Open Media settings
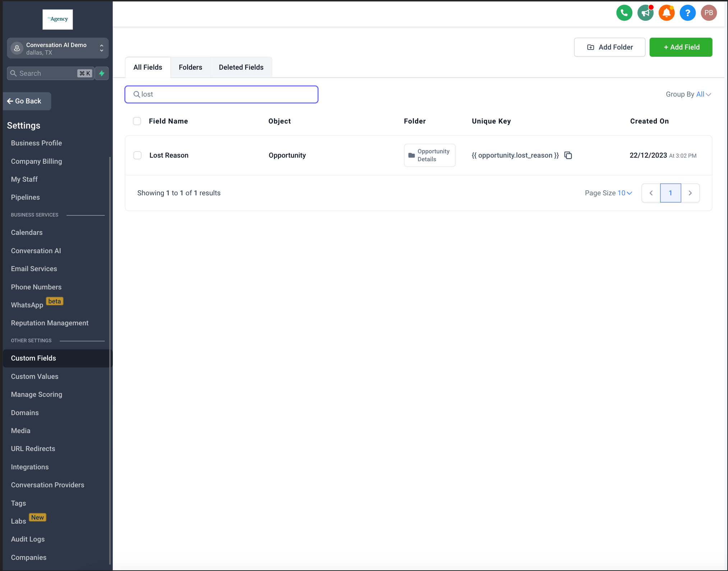 pos(20,431)
